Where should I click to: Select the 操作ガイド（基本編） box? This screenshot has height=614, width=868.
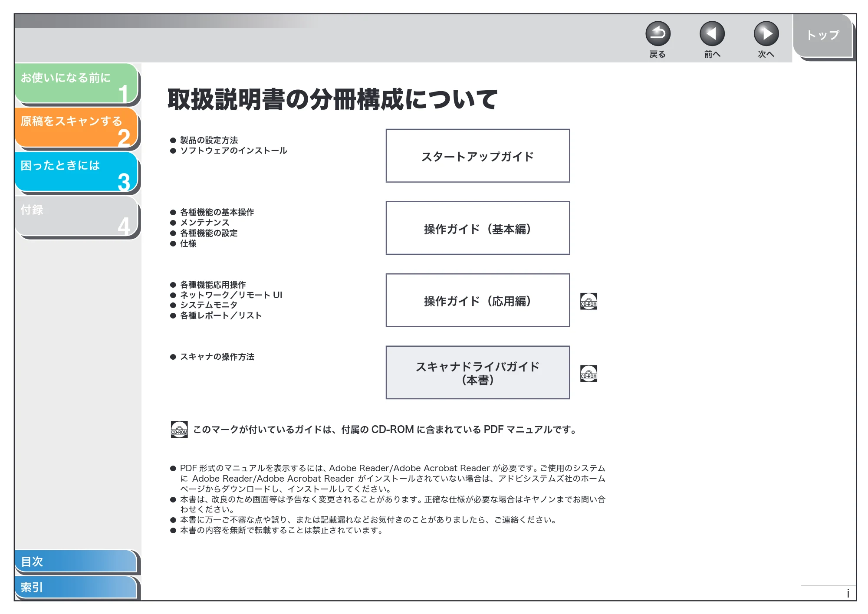[x=477, y=228]
